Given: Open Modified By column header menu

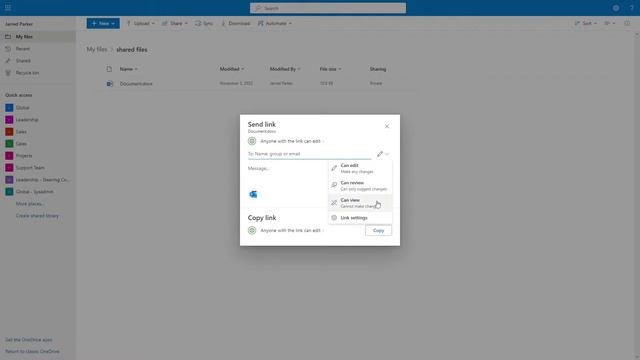Looking at the screenshot, I should 285,69.
